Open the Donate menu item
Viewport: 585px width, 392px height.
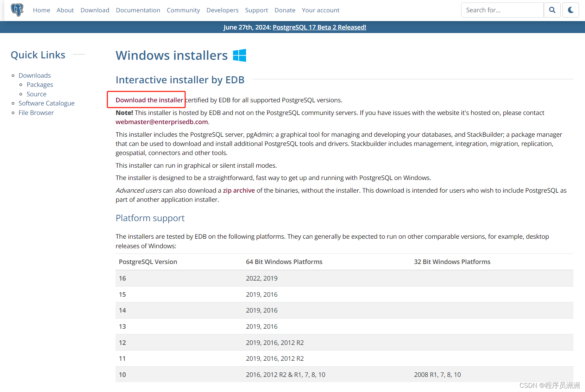pyautogui.click(x=285, y=10)
